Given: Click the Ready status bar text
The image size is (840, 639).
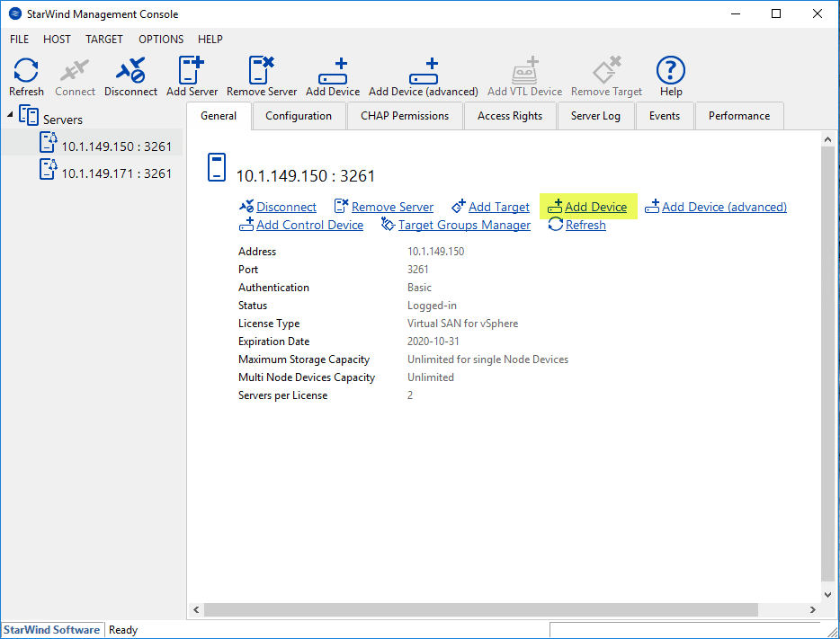Looking at the screenshot, I should pos(123,630).
